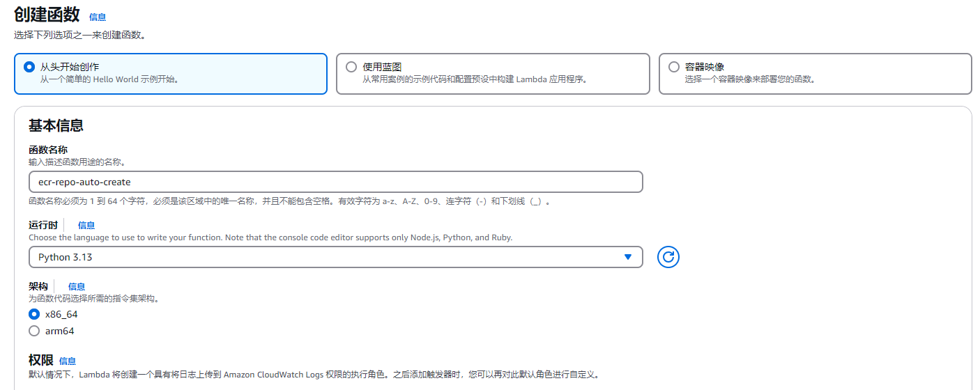Image resolution: width=980 pixels, height=390 pixels.
Task: Click the 创建函数 page title
Action: (47, 15)
